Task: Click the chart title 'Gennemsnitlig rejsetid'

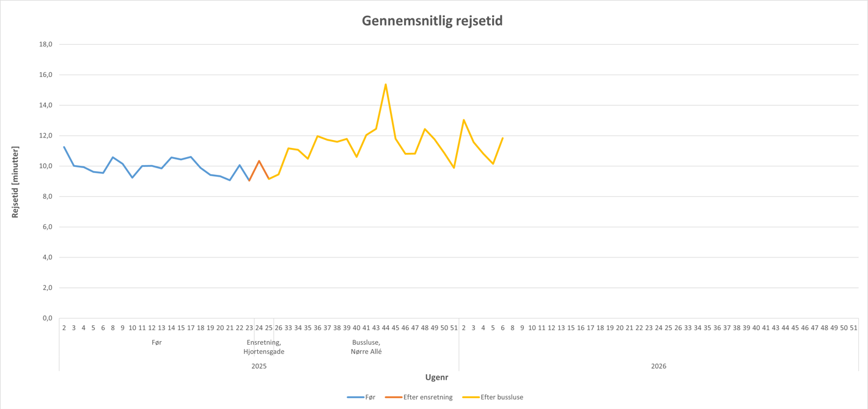Action: tap(432, 21)
